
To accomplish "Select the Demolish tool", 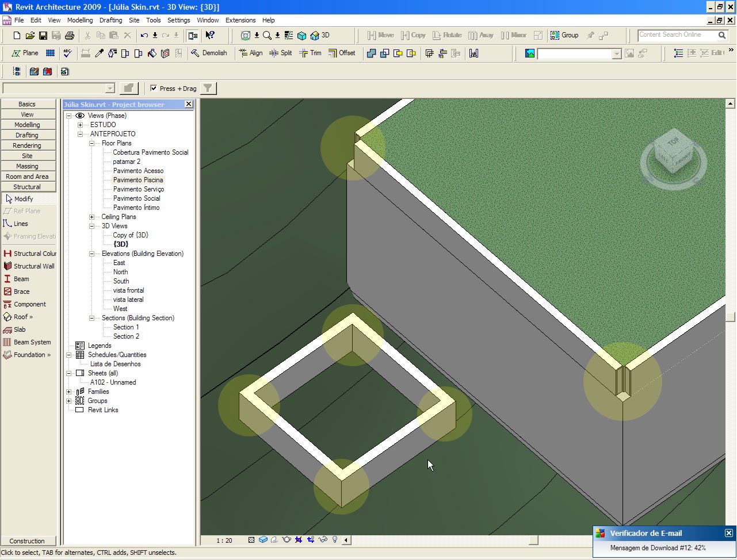I will tap(209, 53).
